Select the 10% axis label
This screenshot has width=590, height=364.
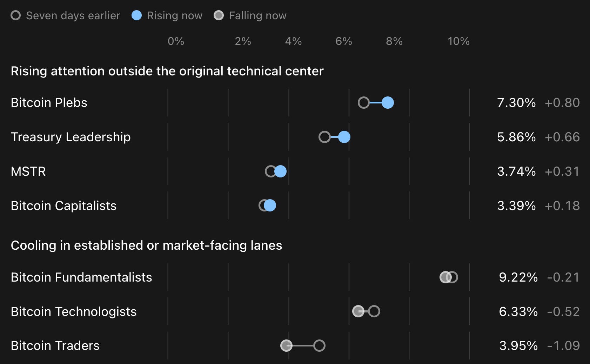(x=458, y=41)
